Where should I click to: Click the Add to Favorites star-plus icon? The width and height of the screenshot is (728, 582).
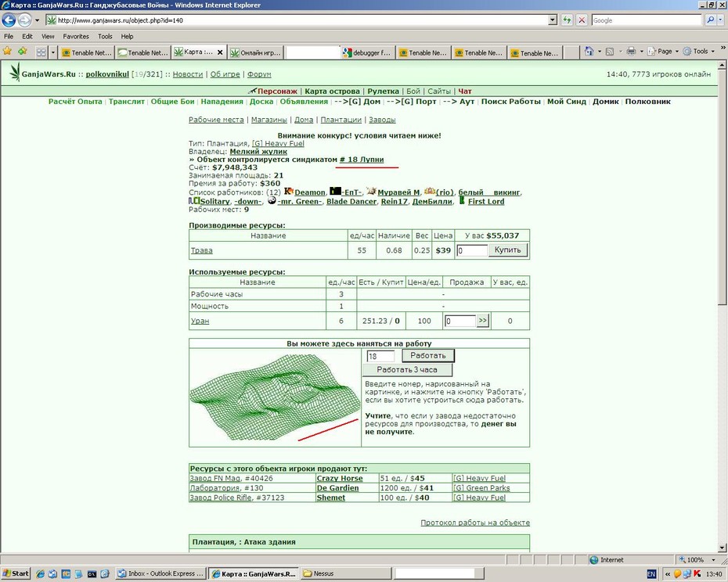click(x=22, y=52)
